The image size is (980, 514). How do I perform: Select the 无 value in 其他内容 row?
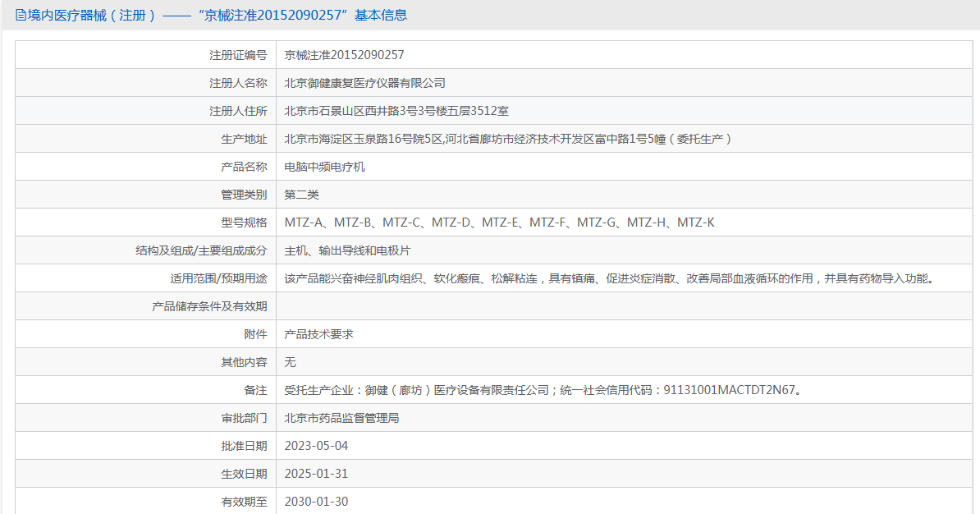coord(290,363)
